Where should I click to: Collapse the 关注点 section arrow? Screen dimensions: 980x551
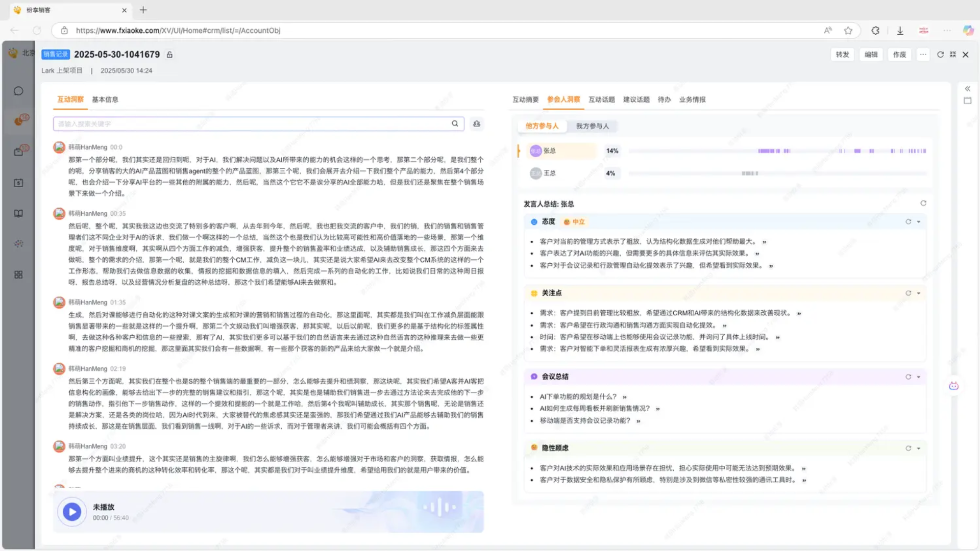click(919, 293)
